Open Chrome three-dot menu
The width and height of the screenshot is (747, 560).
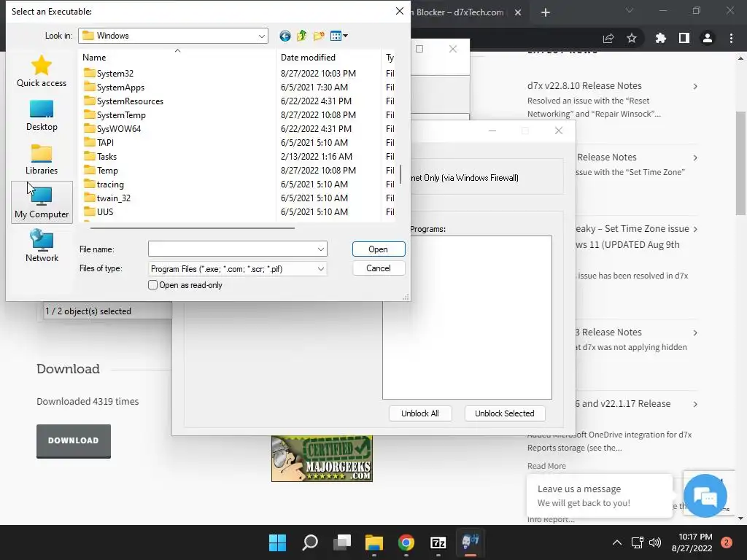click(x=731, y=38)
